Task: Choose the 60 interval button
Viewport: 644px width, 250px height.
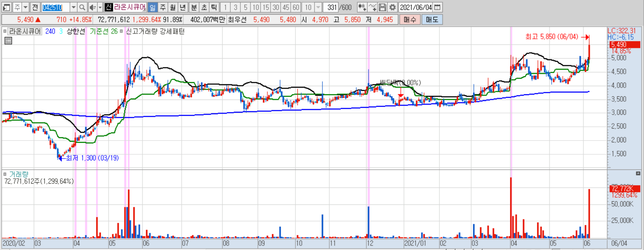Action: (x=296, y=7)
